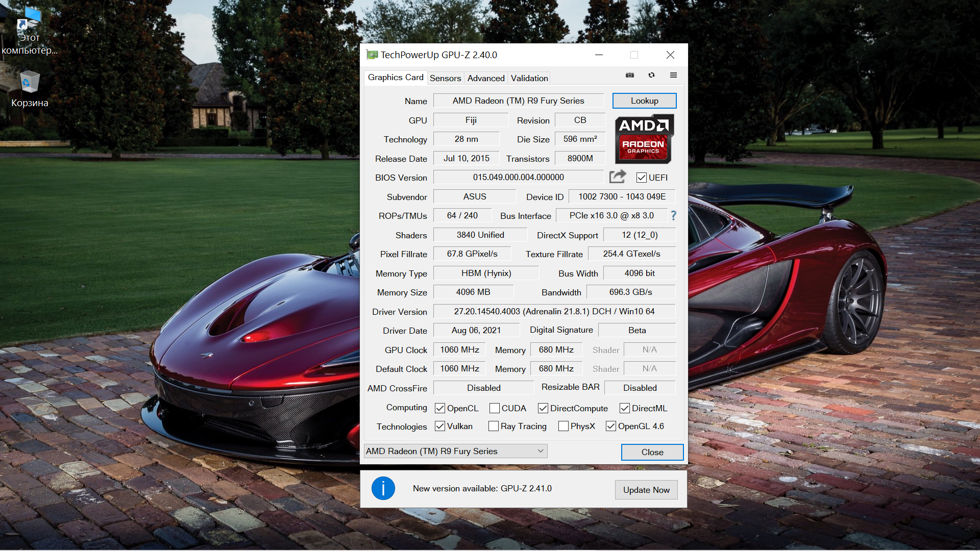Click the screenshot camera icon
980x551 pixels.
coord(630,75)
